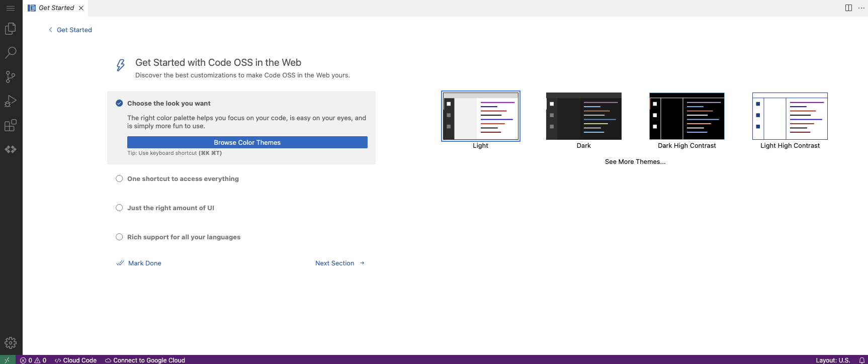Viewport: 868px width, 364px height.
Task: Open the notifications bell
Action: (861, 360)
